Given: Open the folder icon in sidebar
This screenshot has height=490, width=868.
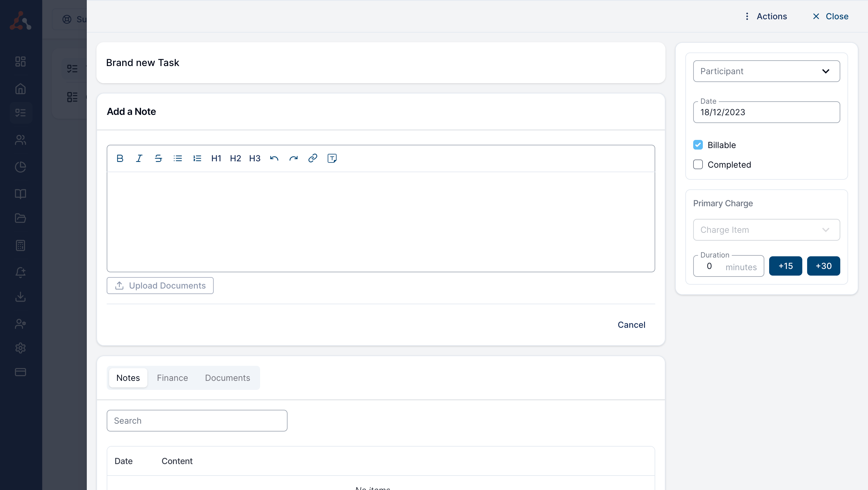Looking at the screenshot, I should coord(20,218).
